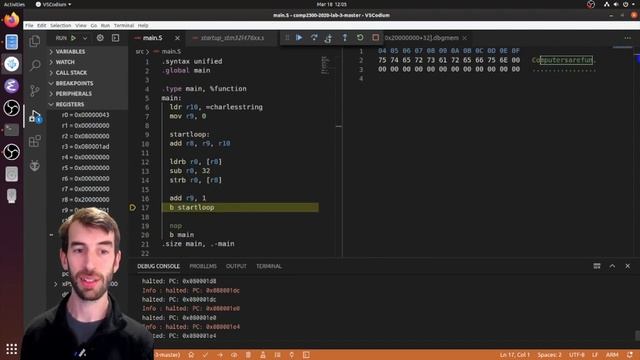
Task: Close the bottom panel
Action: 628,266
